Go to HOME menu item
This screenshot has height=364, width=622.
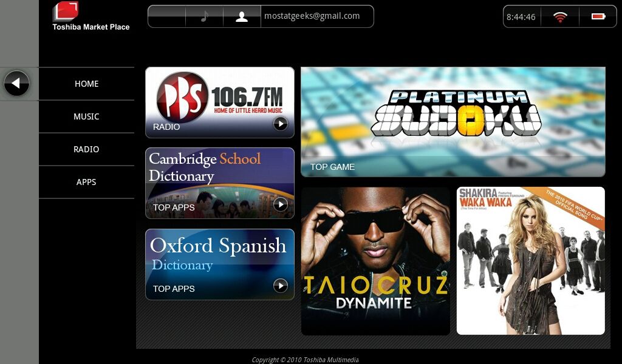tap(86, 84)
